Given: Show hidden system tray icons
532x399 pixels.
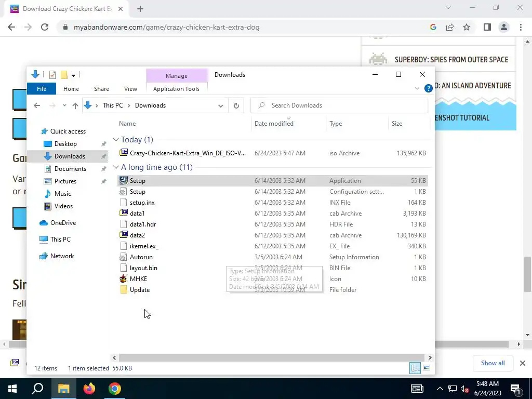Looking at the screenshot, I should (440, 389).
